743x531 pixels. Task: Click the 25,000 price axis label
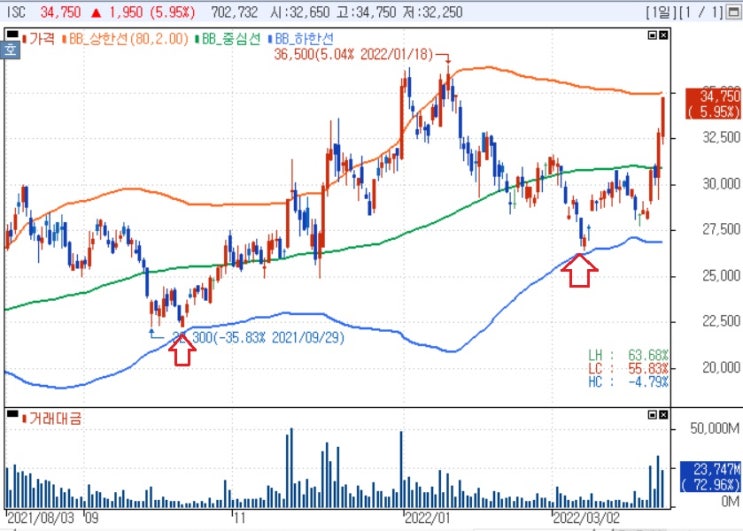(x=721, y=276)
